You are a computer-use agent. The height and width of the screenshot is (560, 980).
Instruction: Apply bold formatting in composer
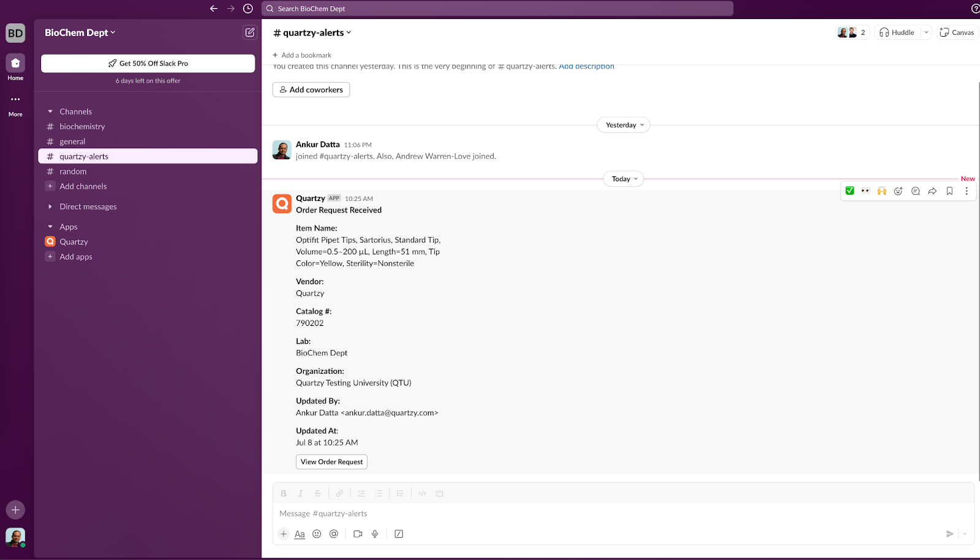coord(284,493)
